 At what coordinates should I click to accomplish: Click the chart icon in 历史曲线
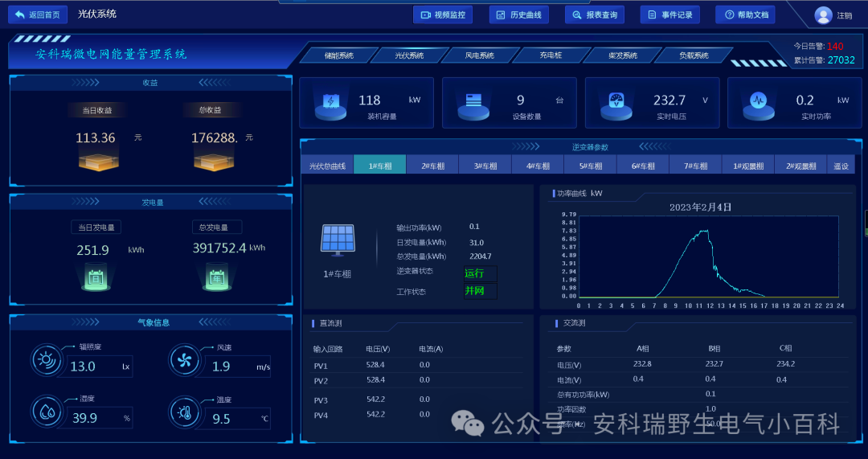[501, 15]
